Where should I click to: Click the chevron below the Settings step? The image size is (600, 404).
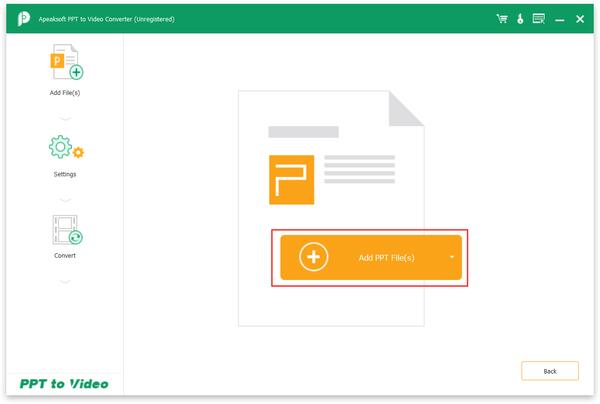pyautogui.click(x=65, y=200)
